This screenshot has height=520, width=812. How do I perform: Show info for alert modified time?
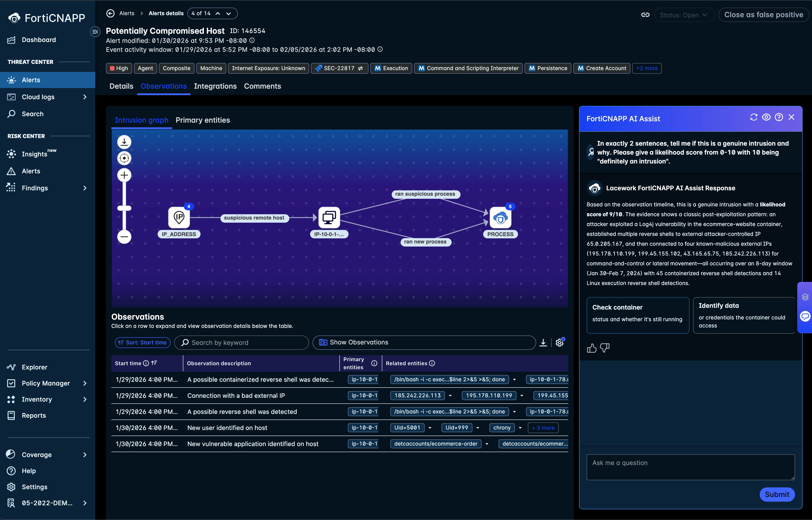click(252, 40)
